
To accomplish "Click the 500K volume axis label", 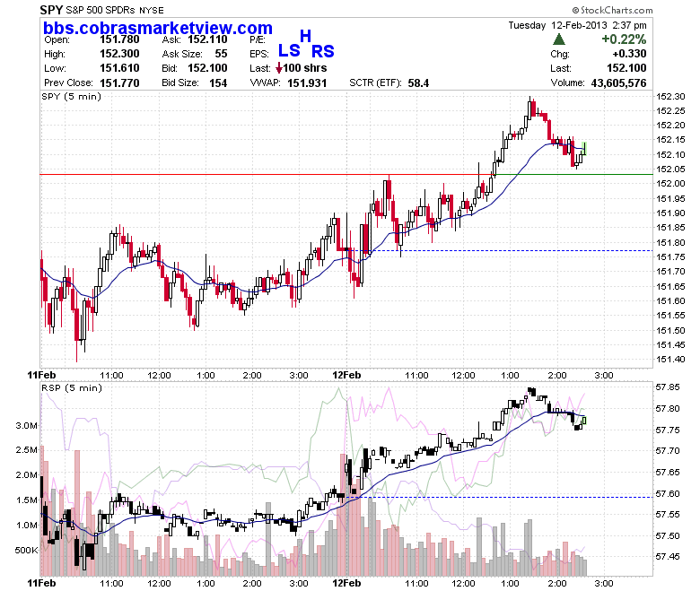I will pyautogui.click(x=27, y=550).
